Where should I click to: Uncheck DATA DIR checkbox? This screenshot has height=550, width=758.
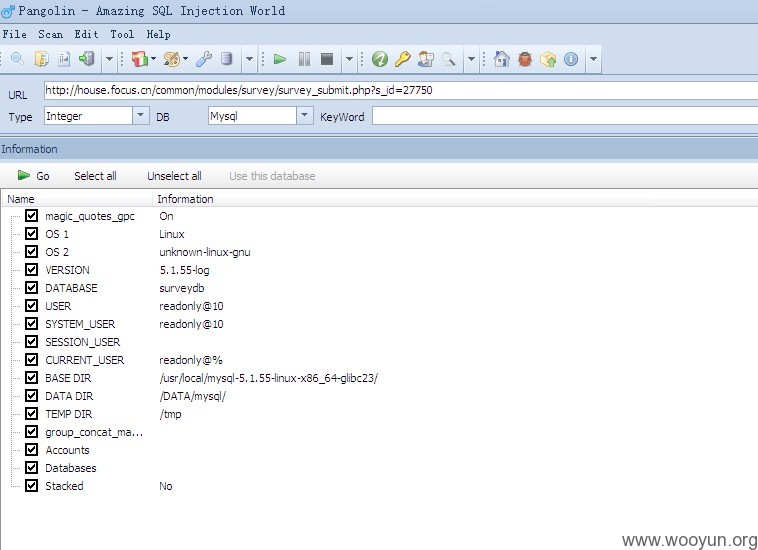pyautogui.click(x=31, y=395)
